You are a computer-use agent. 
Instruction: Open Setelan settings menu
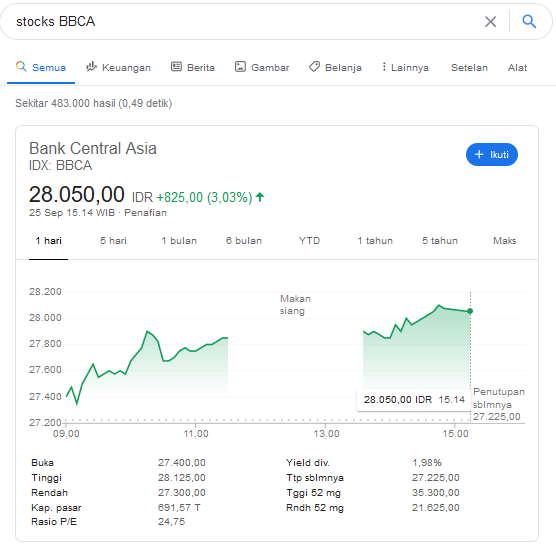click(469, 67)
